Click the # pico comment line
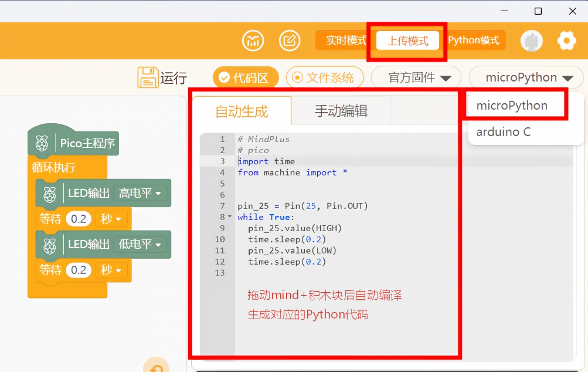 [x=253, y=150]
